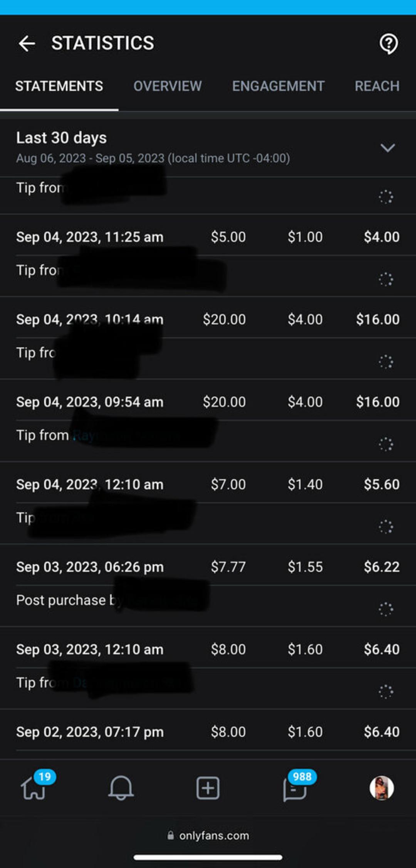Open messages chat icon with 988 badge
The image size is (416, 868).
point(295,789)
